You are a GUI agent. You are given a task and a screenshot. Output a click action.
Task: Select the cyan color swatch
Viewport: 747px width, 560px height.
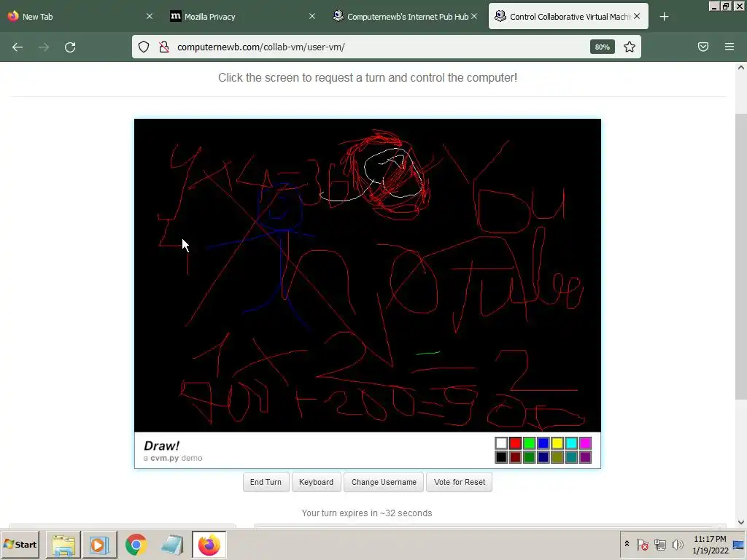point(571,443)
